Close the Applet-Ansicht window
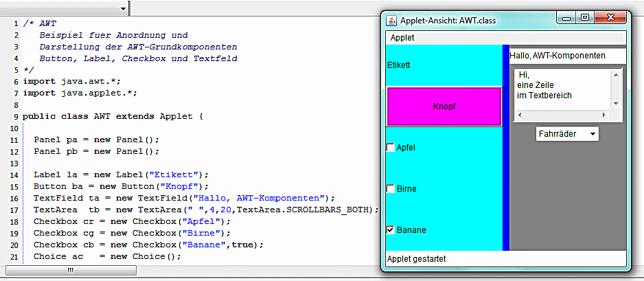644x281 pixels. pos(610,19)
